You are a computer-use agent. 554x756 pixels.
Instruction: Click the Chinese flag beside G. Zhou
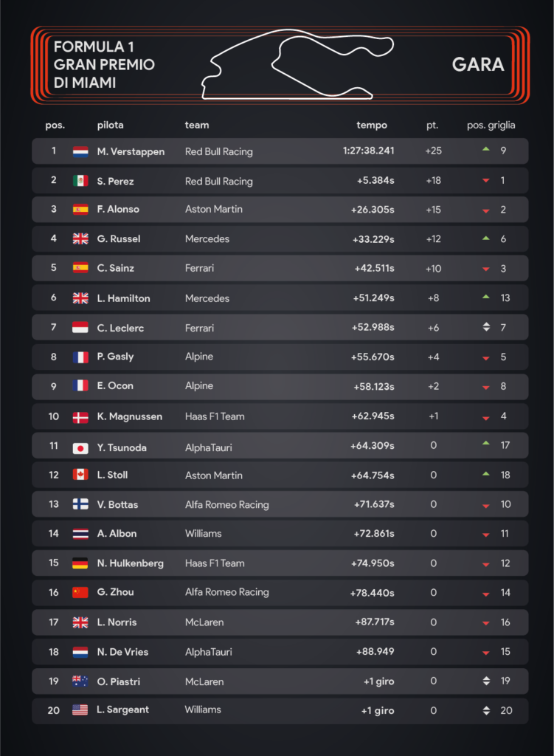pos(80,592)
